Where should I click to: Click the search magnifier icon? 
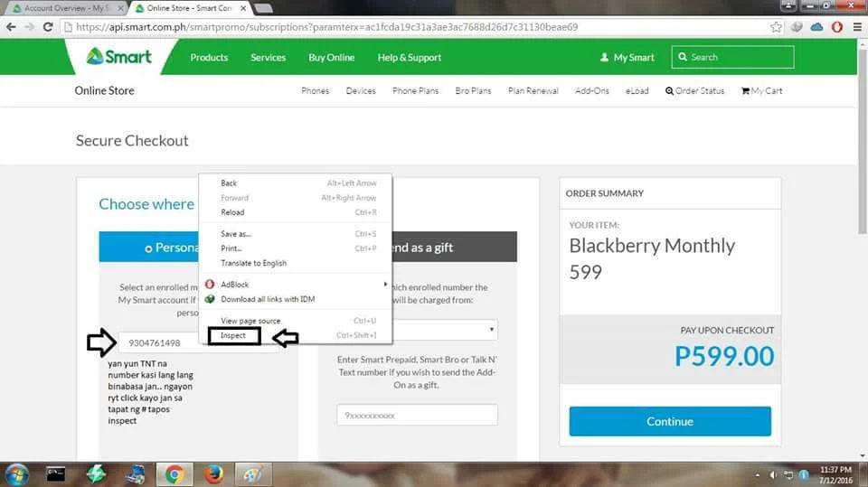point(683,57)
